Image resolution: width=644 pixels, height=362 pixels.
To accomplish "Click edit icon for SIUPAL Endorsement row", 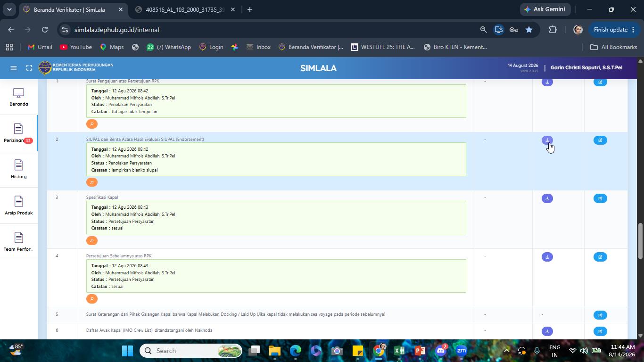I will (x=600, y=140).
